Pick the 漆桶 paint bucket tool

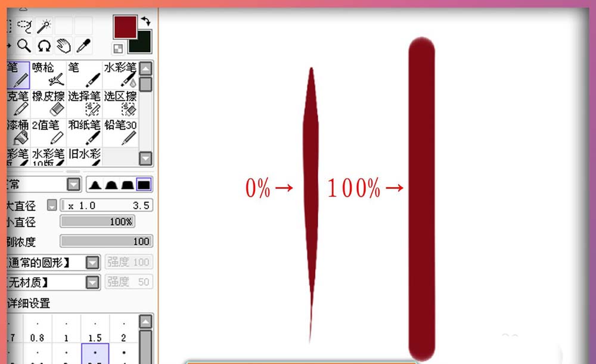click(x=19, y=131)
